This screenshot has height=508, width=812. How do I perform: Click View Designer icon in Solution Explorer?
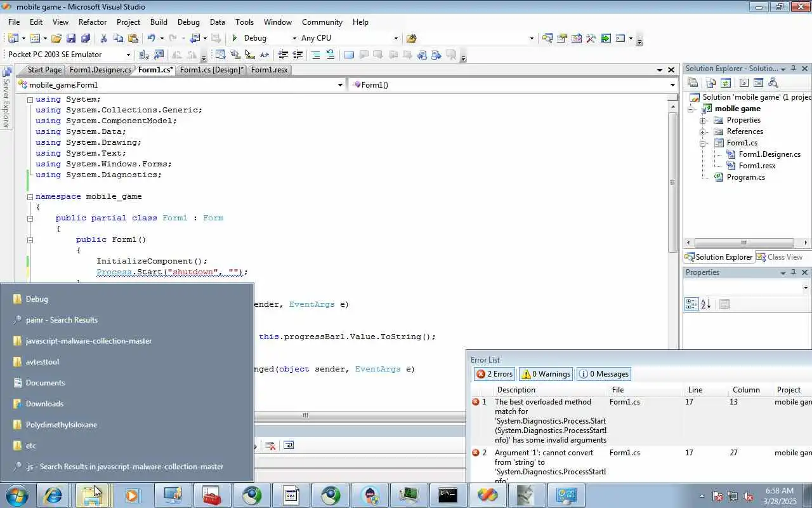pos(758,83)
